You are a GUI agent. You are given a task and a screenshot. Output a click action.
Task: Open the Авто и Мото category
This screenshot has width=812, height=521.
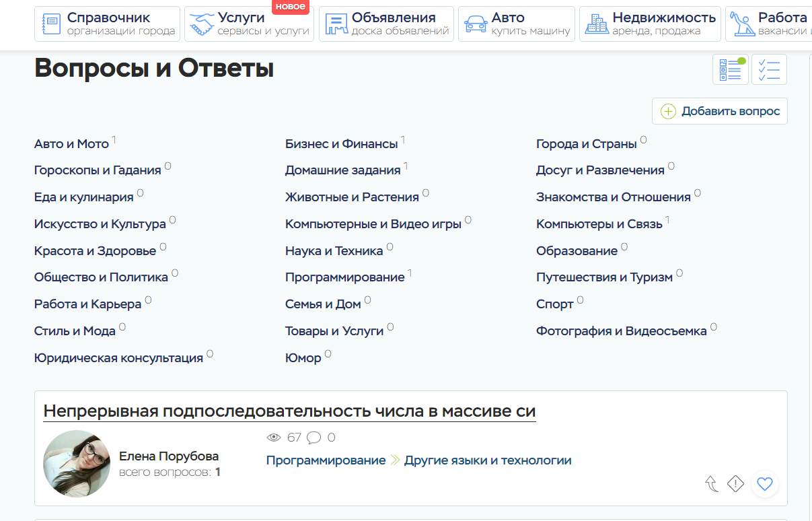[x=71, y=144]
